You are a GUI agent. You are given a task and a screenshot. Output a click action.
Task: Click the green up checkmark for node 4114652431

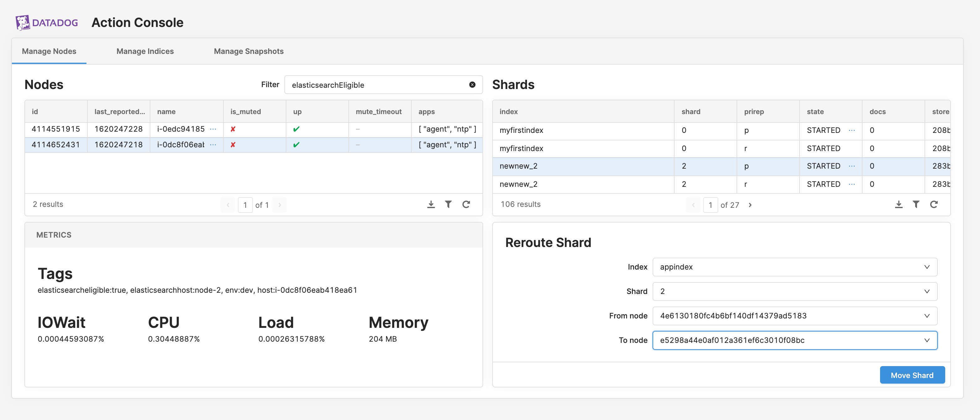point(297,145)
